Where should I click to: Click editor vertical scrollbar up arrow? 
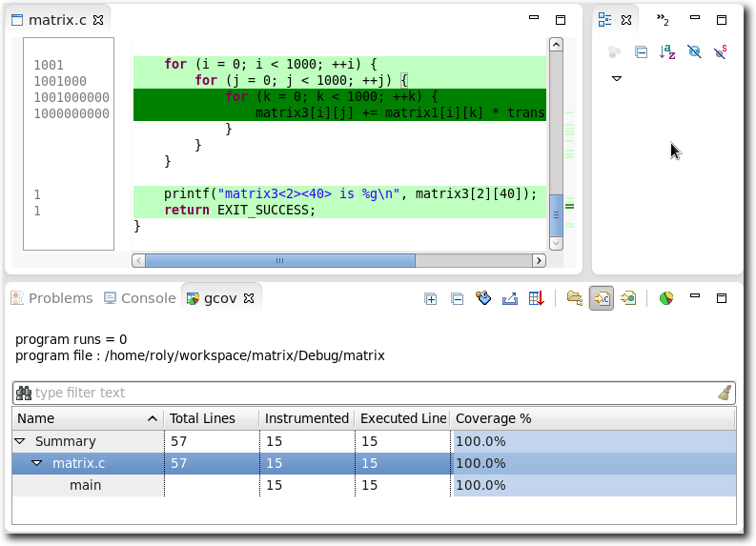[x=556, y=45]
